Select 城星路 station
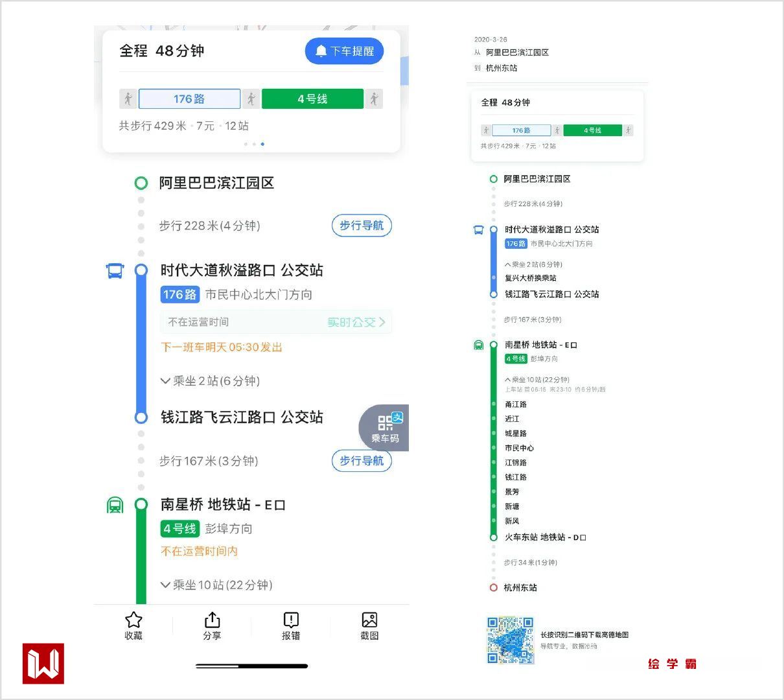 coord(516,434)
